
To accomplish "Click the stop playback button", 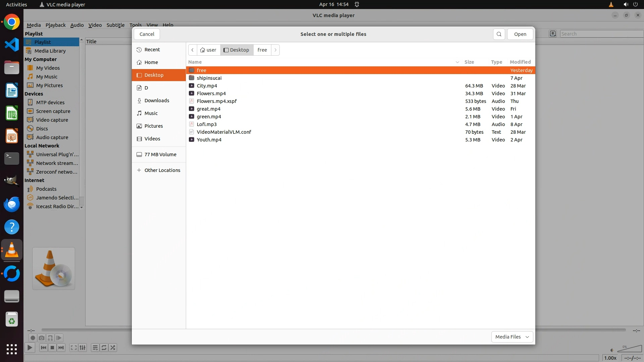I will coord(52,348).
